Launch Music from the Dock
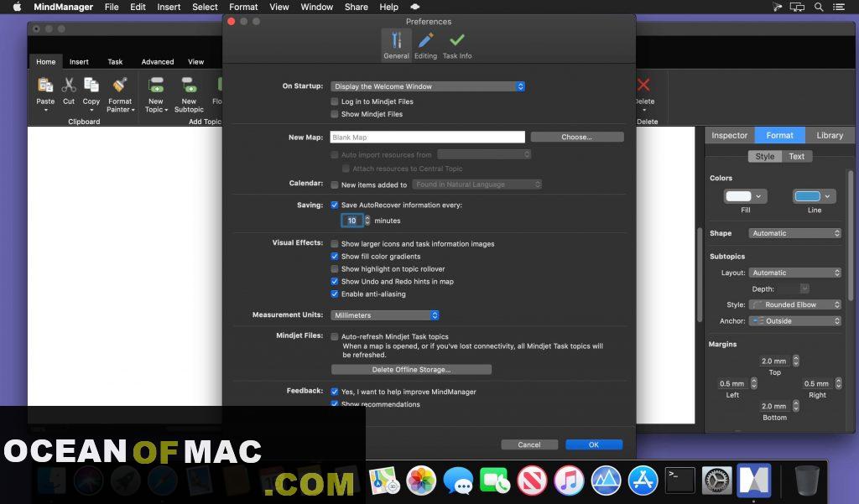This screenshot has width=859, height=504. coord(569,481)
